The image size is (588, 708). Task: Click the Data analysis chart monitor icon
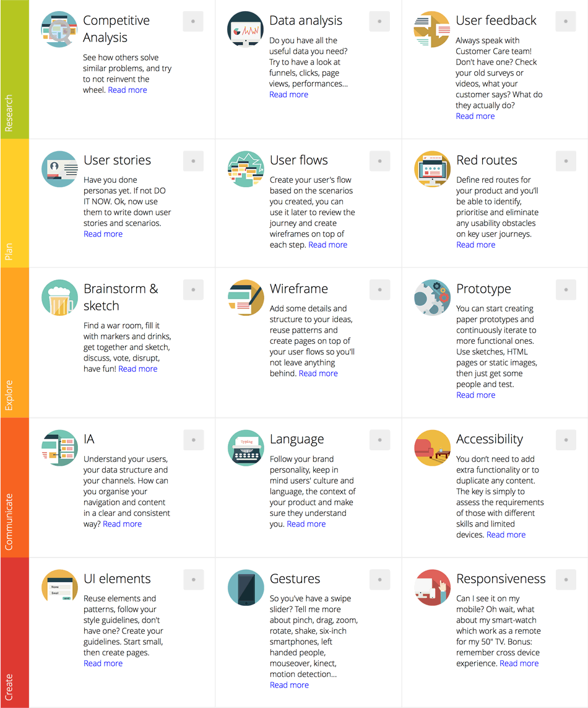pyautogui.click(x=246, y=29)
